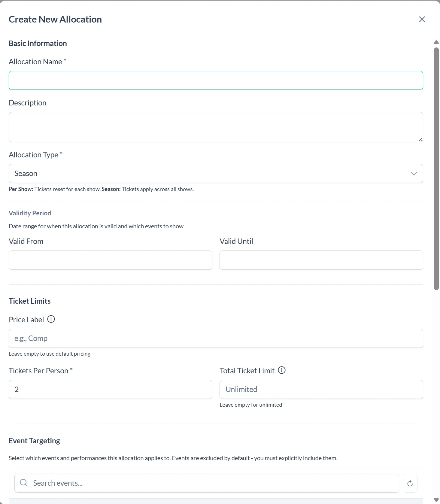
Task: Grab the Description resize handle corner
Action: tap(420, 139)
